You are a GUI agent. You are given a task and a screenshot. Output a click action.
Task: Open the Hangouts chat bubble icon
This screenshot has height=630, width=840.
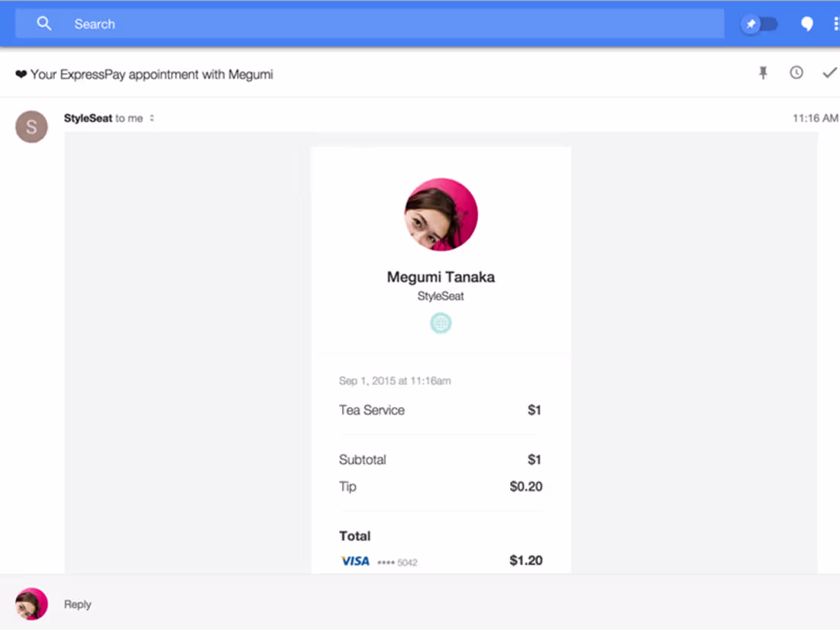(807, 24)
